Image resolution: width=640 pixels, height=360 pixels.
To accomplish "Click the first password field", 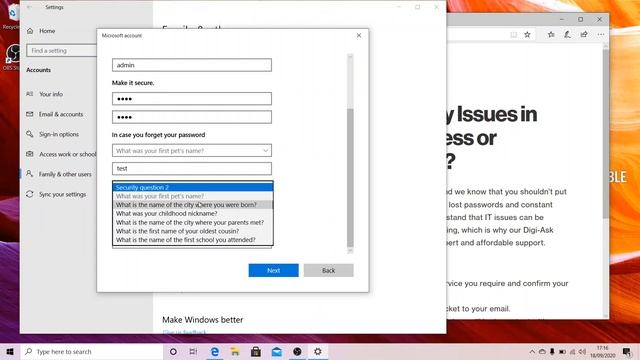I will pyautogui.click(x=192, y=98).
